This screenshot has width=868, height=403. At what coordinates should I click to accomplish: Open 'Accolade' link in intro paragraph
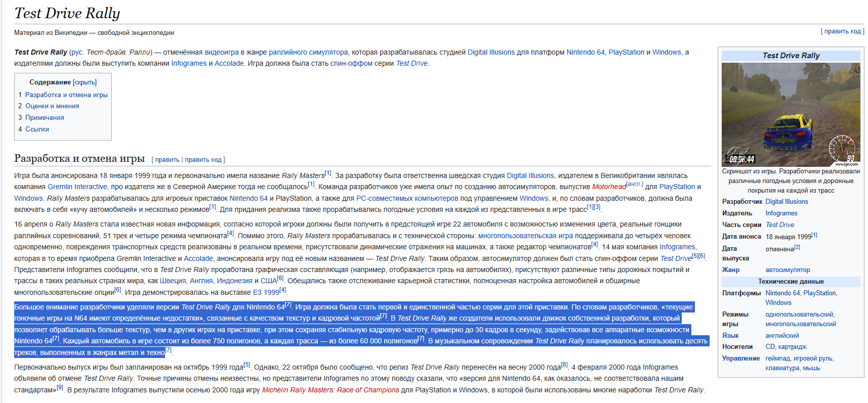[x=229, y=63]
